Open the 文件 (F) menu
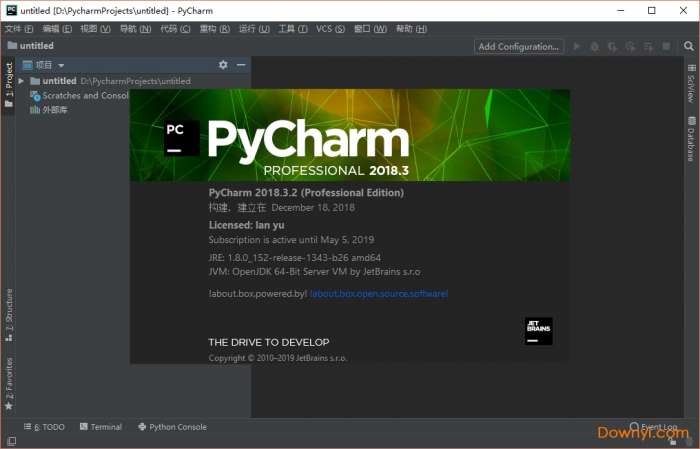The width and height of the screenshot is (700, 449). click(x=19, y=29)
